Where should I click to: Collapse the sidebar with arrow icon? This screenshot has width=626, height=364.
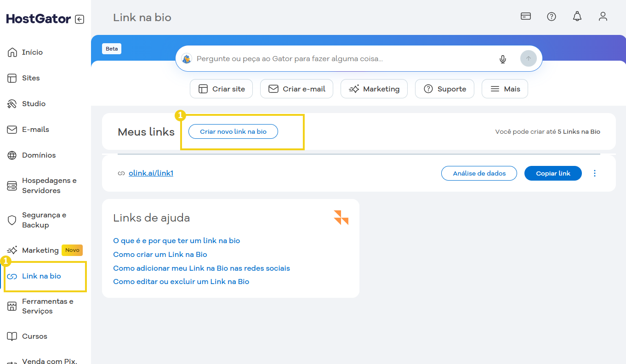pyautogui.click(x=80, y=19)
